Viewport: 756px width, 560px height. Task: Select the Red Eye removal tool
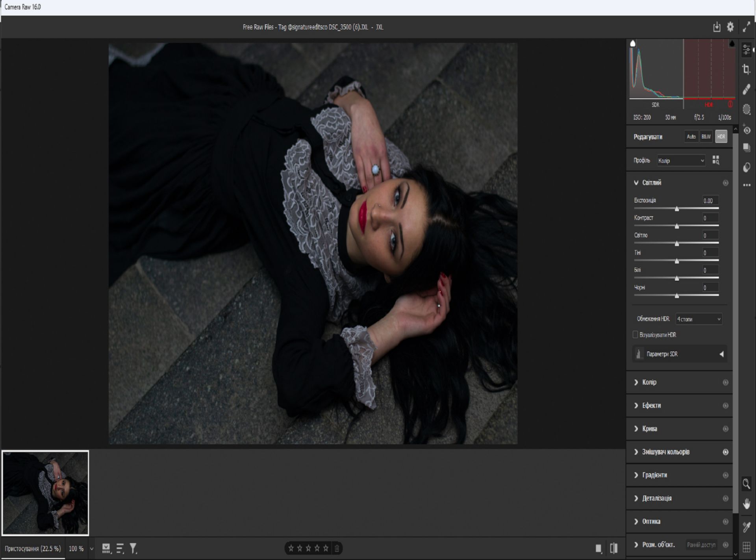tap(747, 129)
